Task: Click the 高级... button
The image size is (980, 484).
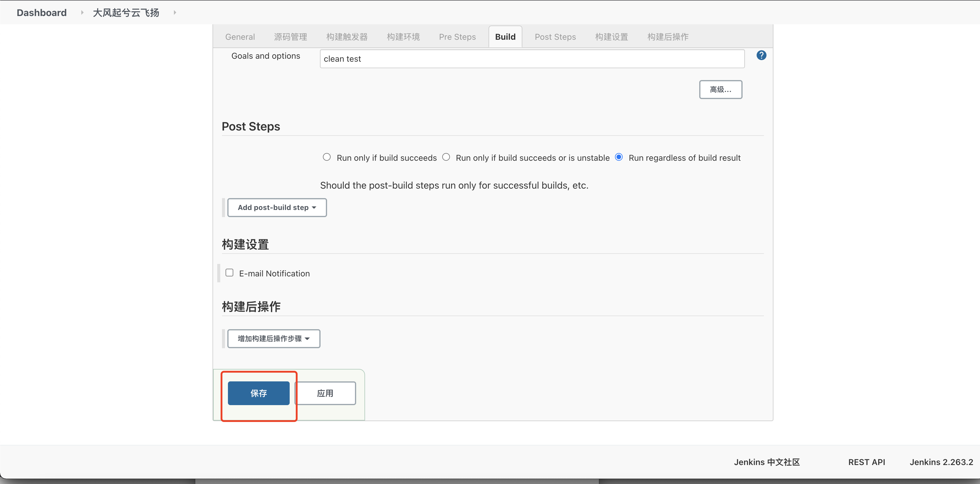Action: tap(721, 89)
